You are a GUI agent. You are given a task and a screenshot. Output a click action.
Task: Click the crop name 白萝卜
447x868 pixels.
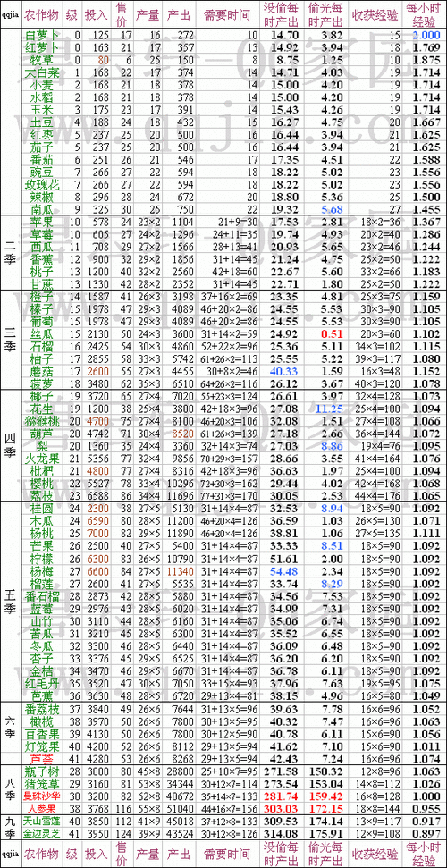[x=42, y=35]
